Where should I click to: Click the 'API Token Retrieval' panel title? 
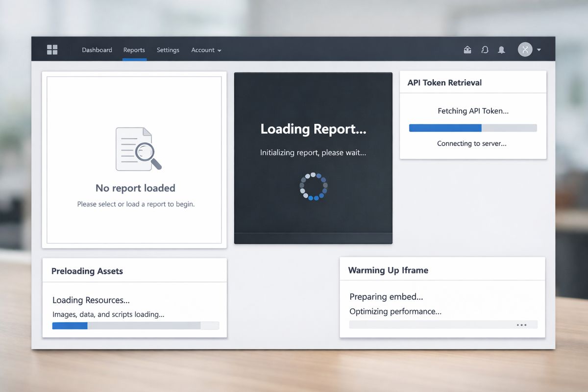(444, 83)
